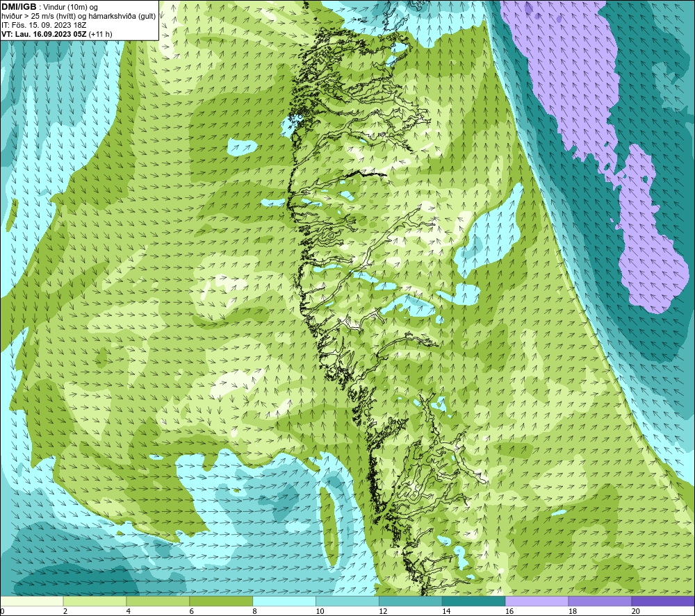The height and width of the screenshot is (616, 695).
Task: Select the 14–16 m/s dark teal swatch
Action: 474,601
